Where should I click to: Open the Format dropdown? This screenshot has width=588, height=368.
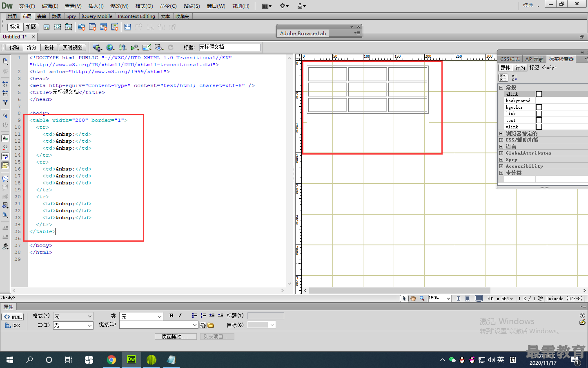point(73,316)
